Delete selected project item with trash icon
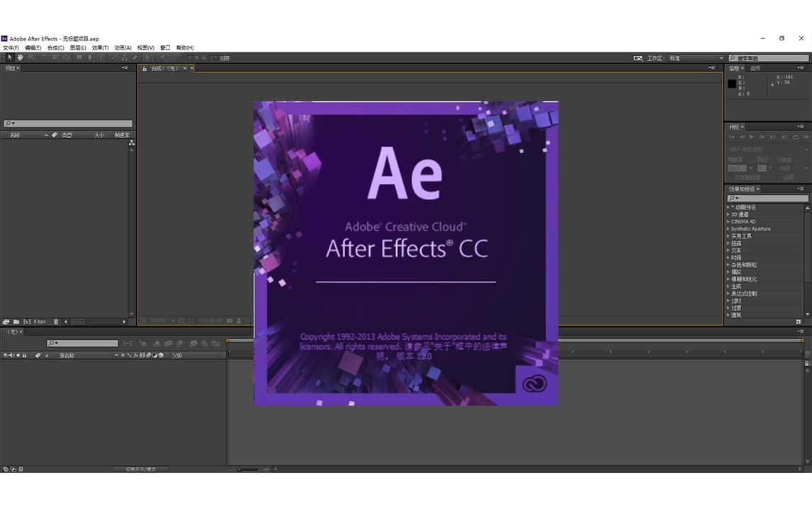Image resolution: width=812 pixels, height=507 pixels. tap(56, 321)
